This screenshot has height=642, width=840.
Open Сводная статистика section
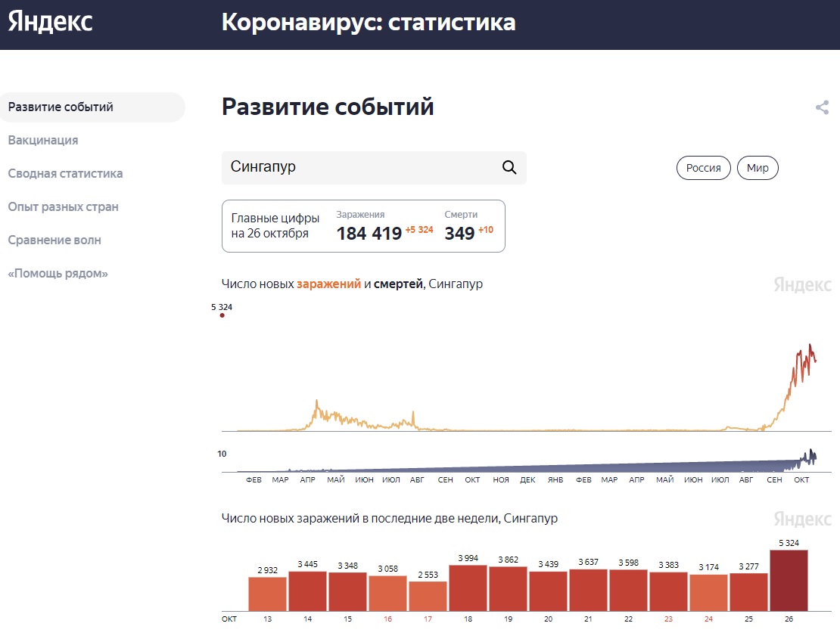coord(65,173)
